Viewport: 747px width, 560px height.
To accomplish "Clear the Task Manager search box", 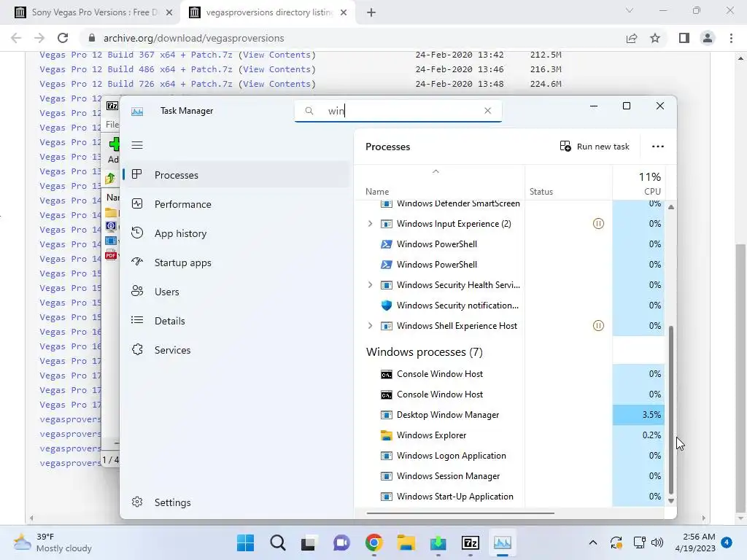I will point(487,111).
